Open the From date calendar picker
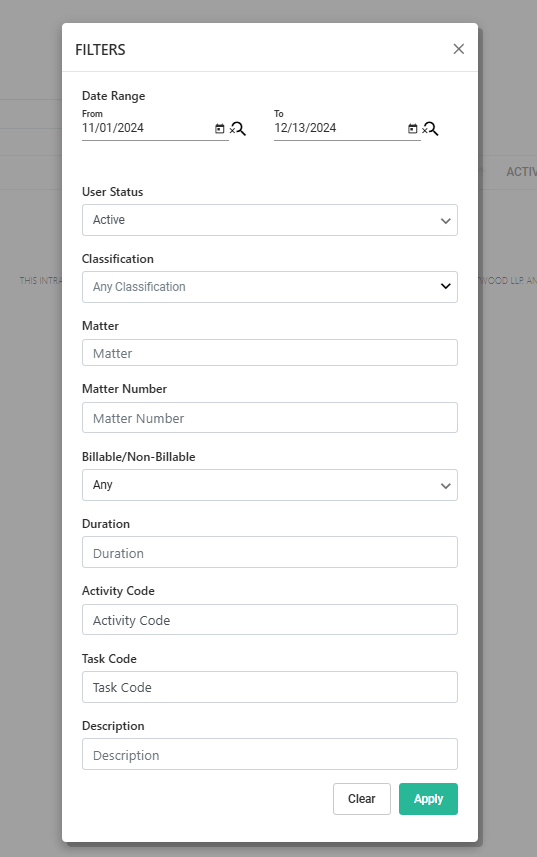 [220, 128]
